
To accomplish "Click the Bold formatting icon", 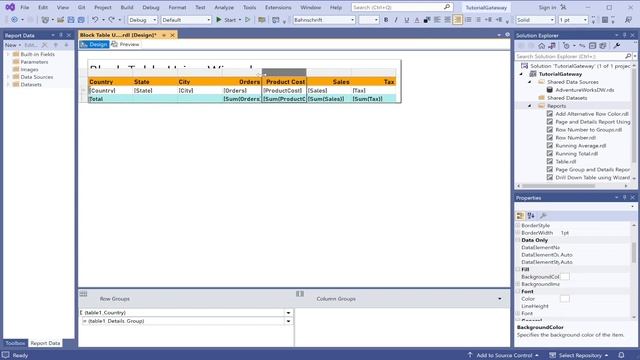I will coord(386,20).
